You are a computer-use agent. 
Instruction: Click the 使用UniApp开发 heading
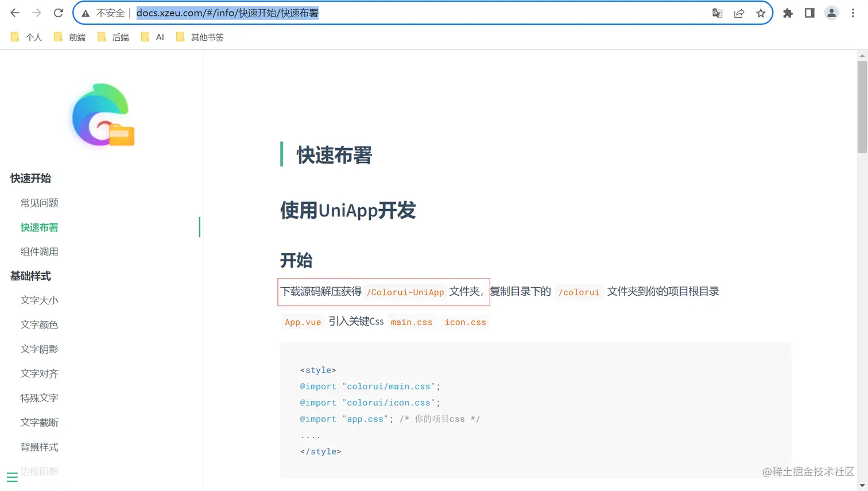coord(348,211)
